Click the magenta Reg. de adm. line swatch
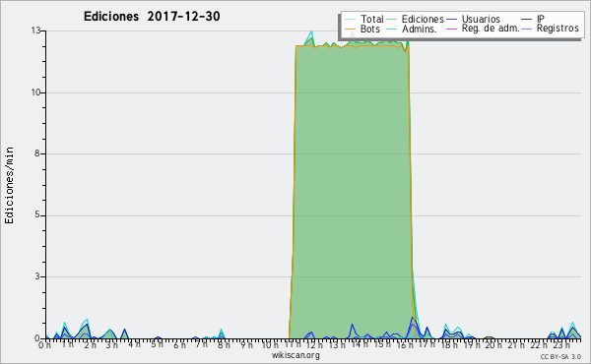The width and height of the screenshot is (591, 364). pos(451,29)
